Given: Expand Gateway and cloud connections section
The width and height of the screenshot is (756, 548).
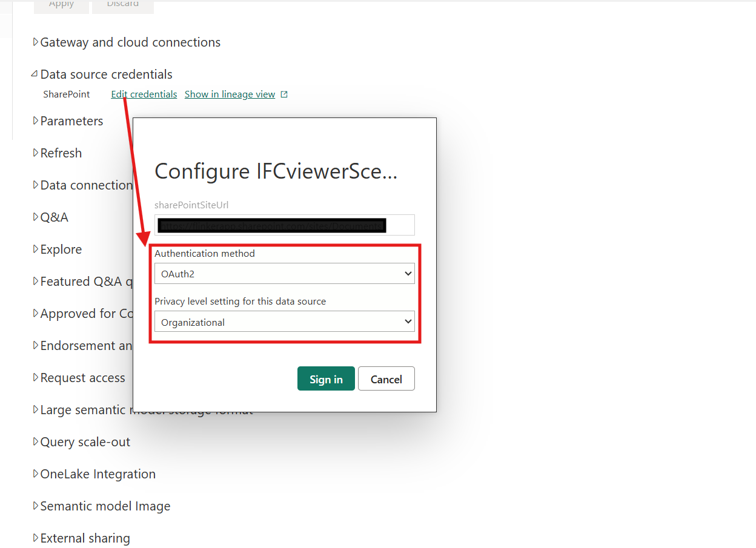Looking at the screenshot, I should click(x=127, y=42).
